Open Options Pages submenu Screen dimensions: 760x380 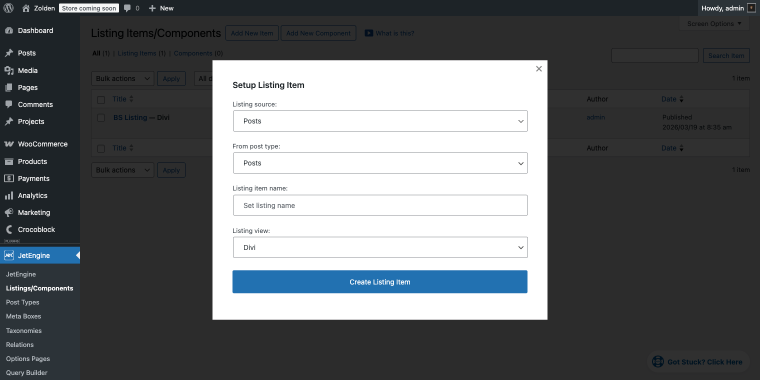28,359
